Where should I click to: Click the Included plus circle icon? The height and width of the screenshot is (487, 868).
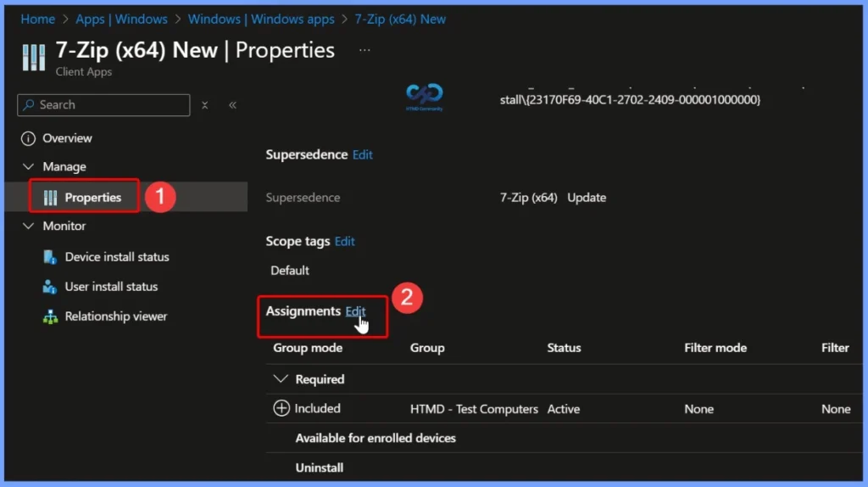(x=281, y=408)
